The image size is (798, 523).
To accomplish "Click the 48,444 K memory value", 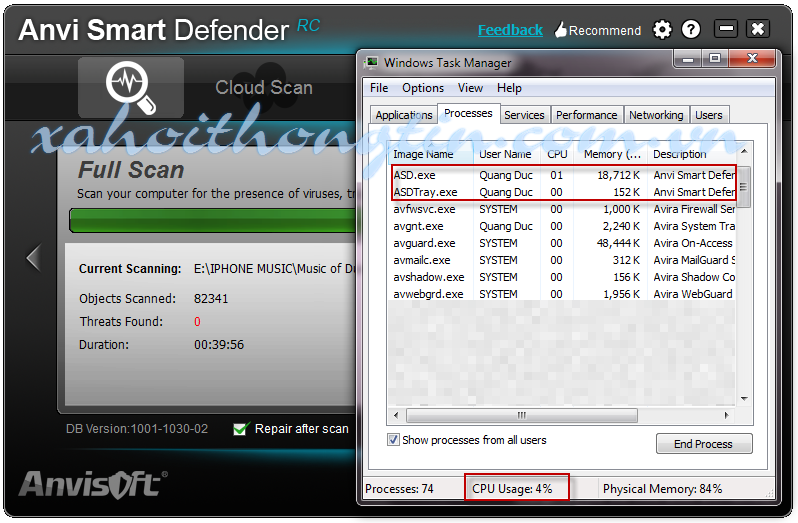I will coord(618,243).
